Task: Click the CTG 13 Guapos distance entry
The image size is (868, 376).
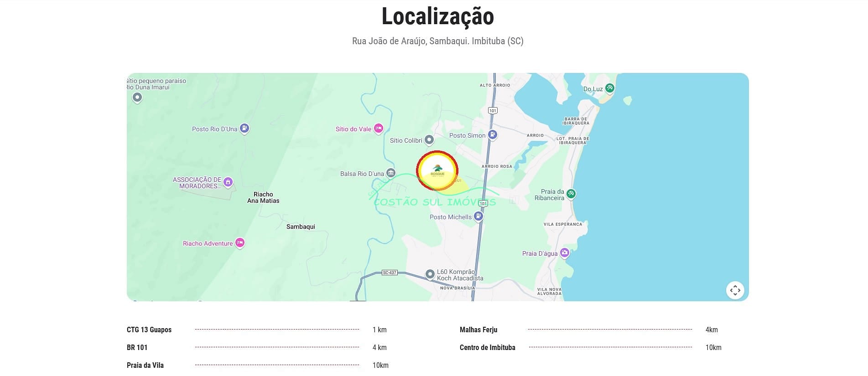Action: click(x=149, y=330)
